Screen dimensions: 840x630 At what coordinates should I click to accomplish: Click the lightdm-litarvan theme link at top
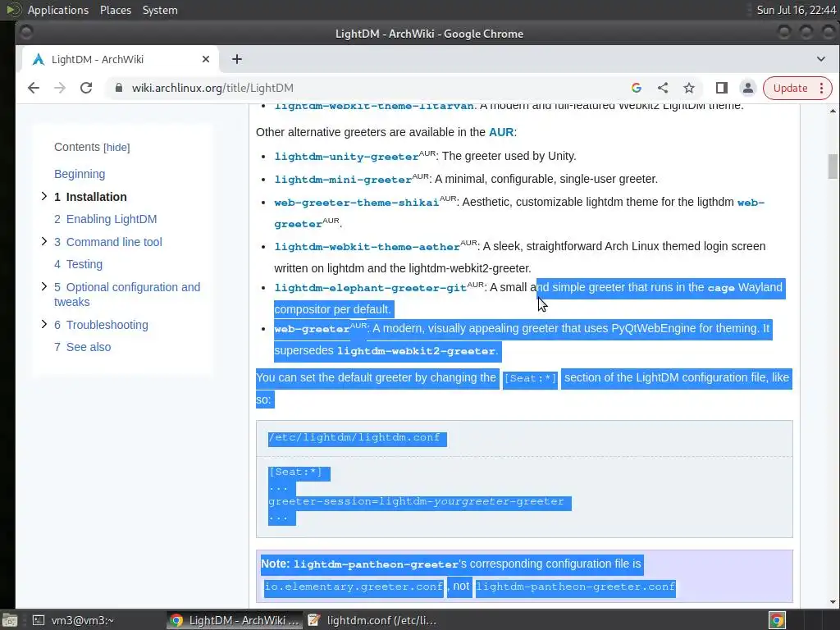tap(374, 106)
